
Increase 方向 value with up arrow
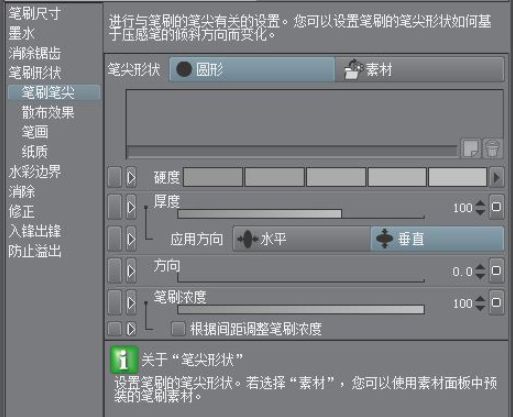(x=480, y=267)
